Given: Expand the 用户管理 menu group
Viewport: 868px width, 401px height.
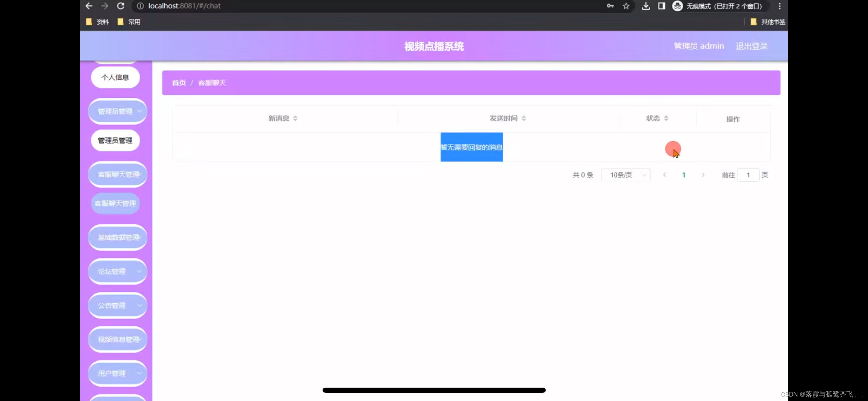Looking at the screenshot, I should pos(118,373).
